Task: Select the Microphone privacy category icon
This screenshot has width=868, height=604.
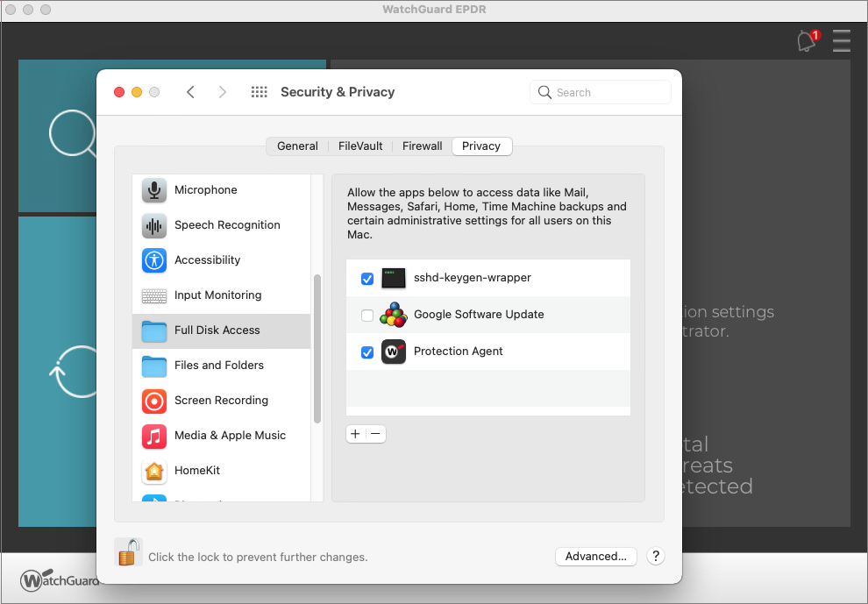Action: [x=153, y=189]
